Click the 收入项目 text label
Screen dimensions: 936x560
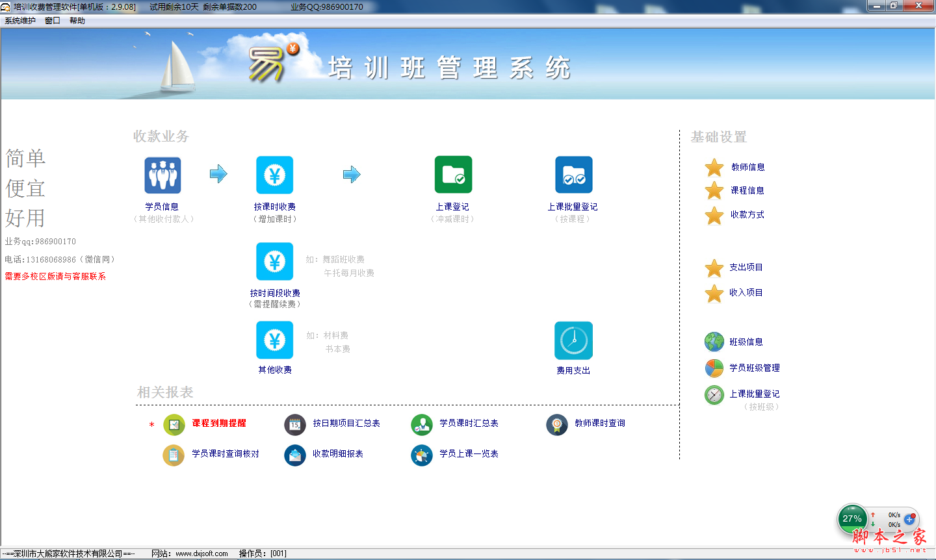(x=746, y=292)
